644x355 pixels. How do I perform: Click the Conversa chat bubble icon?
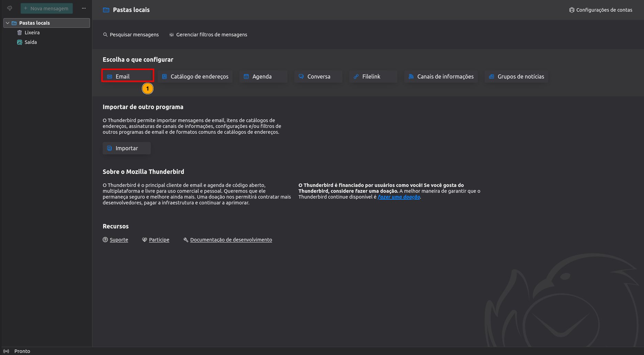pos(301,76)
